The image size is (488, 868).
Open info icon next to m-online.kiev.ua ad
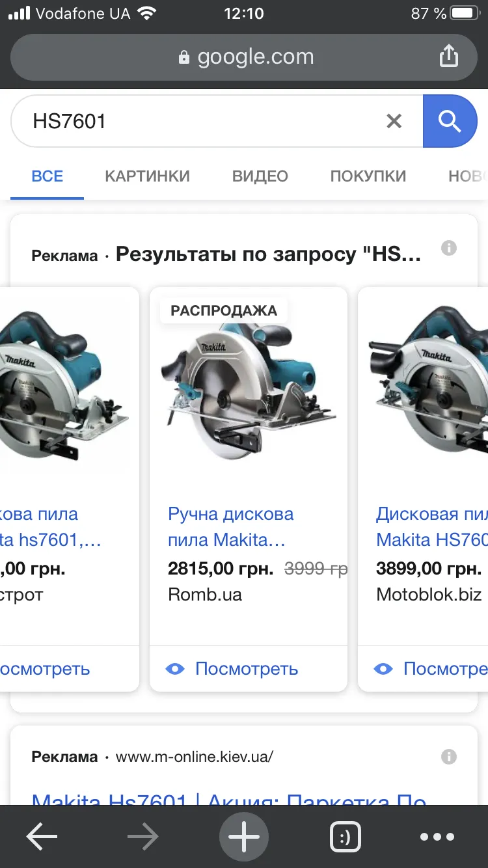click(448, 757)
